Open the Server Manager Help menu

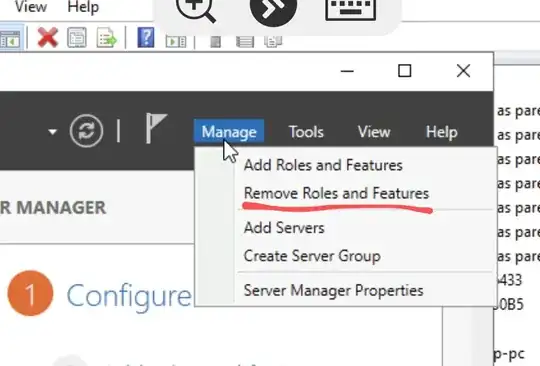pos(442,132)
